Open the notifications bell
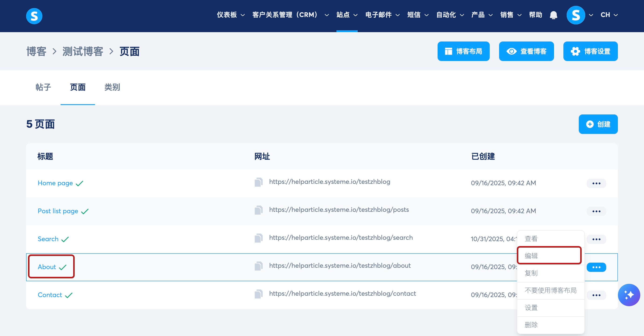This screenshot has height=336, width=644. (x=554, y=15)
